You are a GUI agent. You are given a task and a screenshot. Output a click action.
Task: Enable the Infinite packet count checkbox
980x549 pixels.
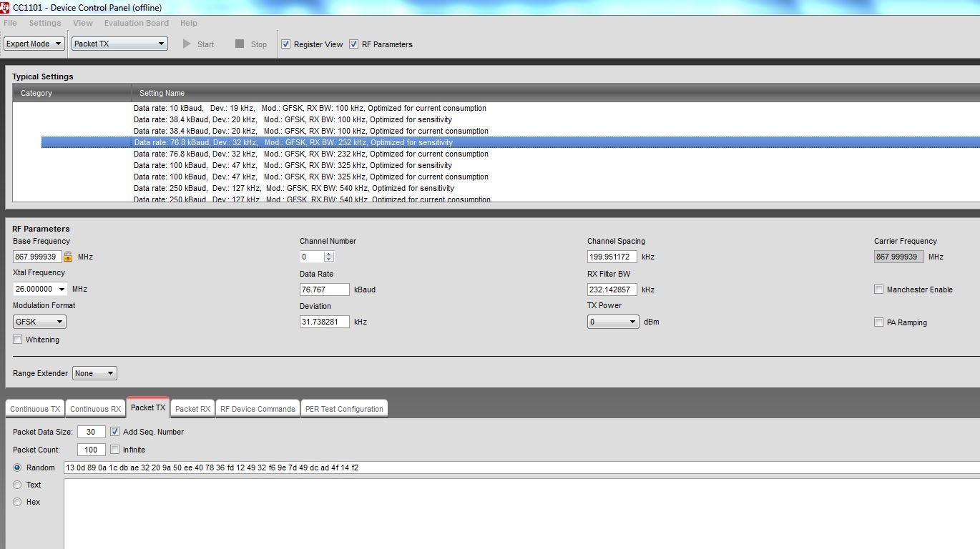115,450
